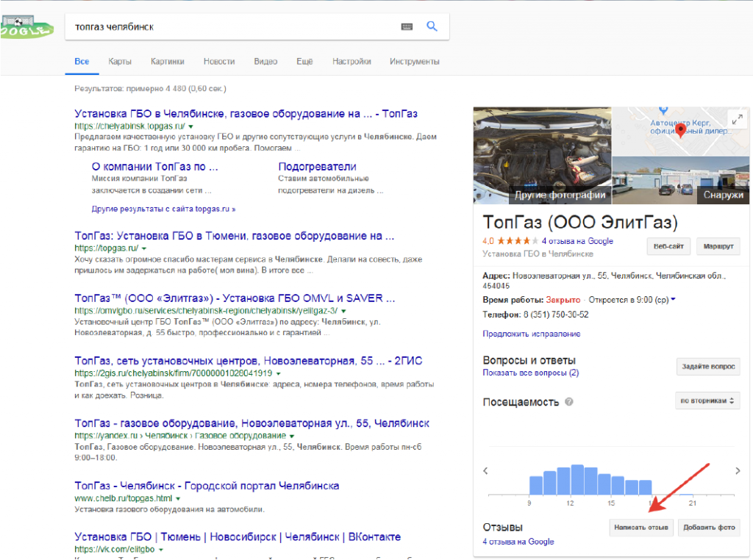Screen dimensions: 753x560
Task: Open dropdown arrow next to topgas.ru URL
Action: point(144,248)
